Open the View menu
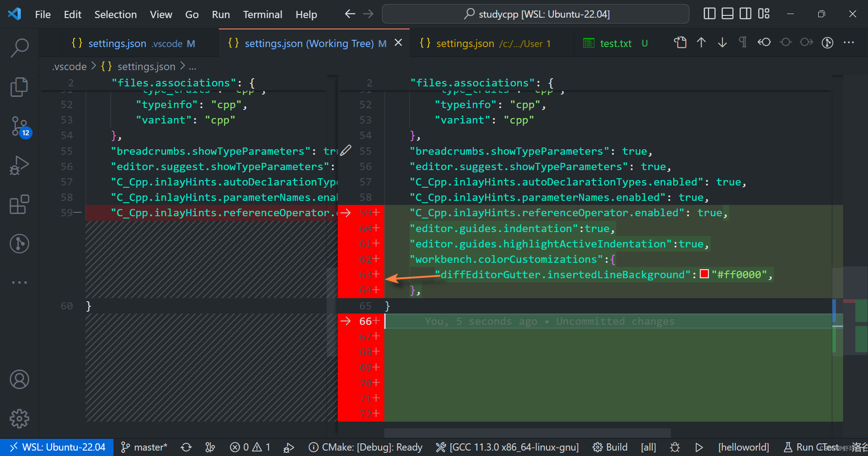This screenshot has width=868, height=456. (x=161, y=14)
